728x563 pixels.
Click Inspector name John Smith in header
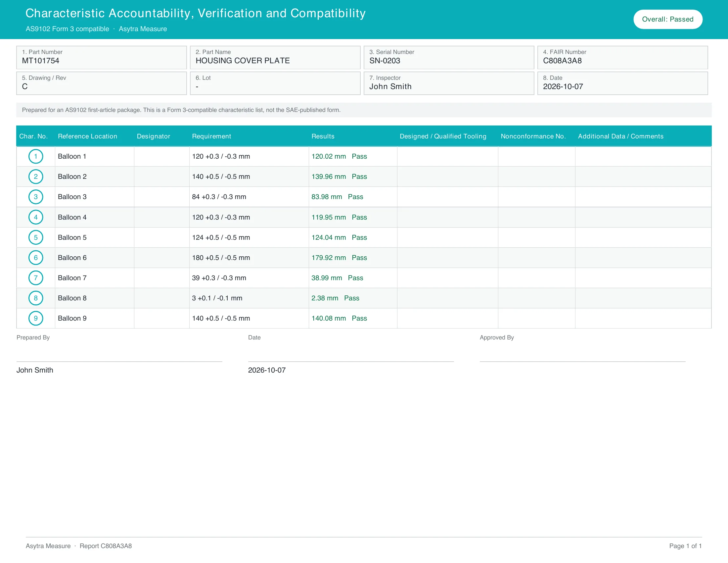[x=390, y=87]
